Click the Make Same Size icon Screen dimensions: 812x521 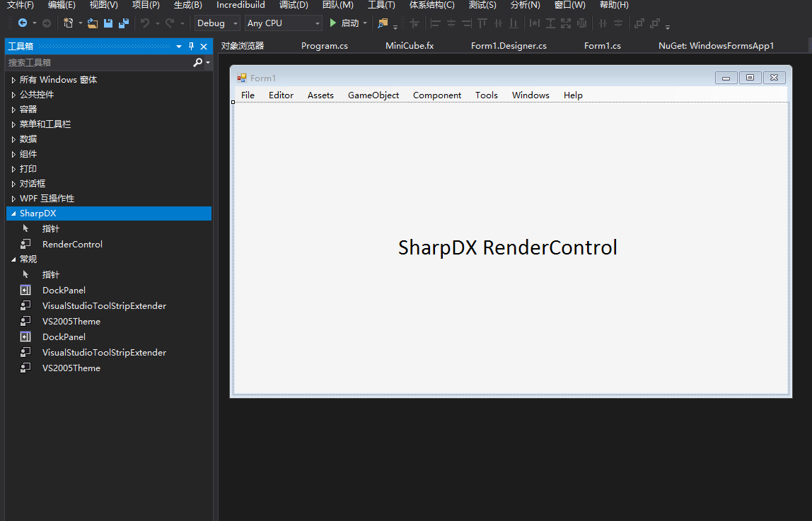(566, 23)
